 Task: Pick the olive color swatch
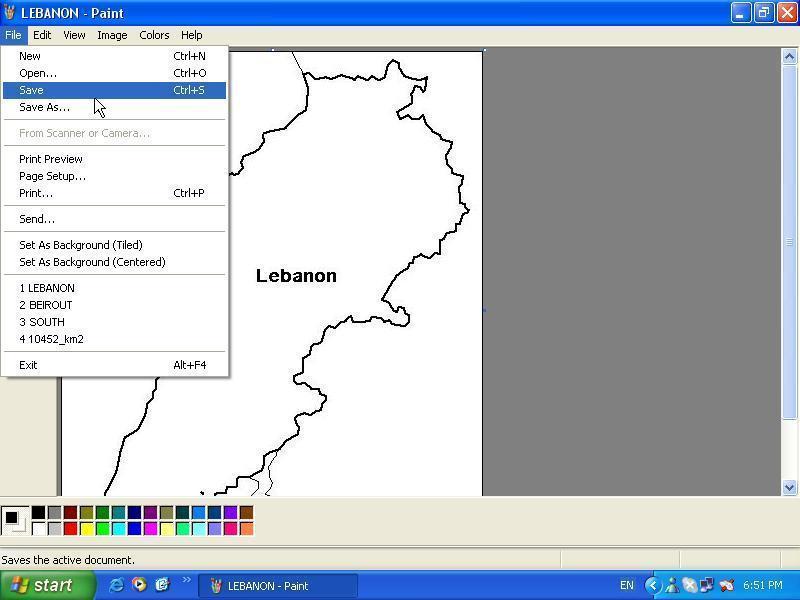click(x=87, y=512)
